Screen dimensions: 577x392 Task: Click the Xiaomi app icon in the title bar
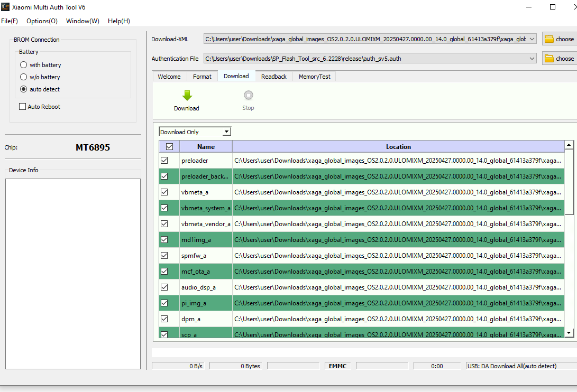(5, 7)
